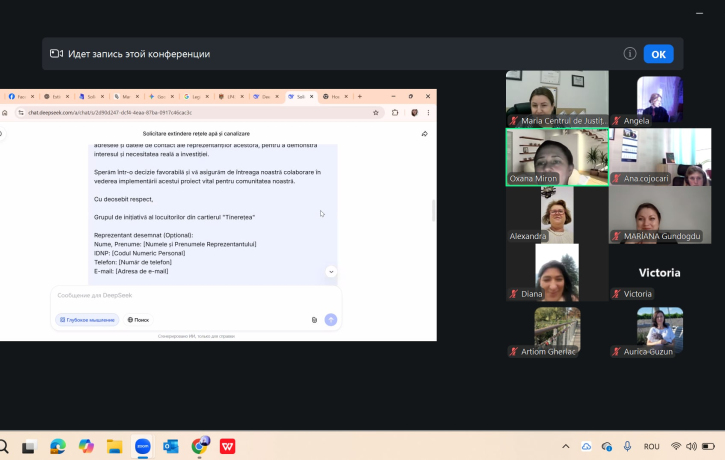
Task: Open WPS Office from the taskbar
Action: tap(228, 446)
